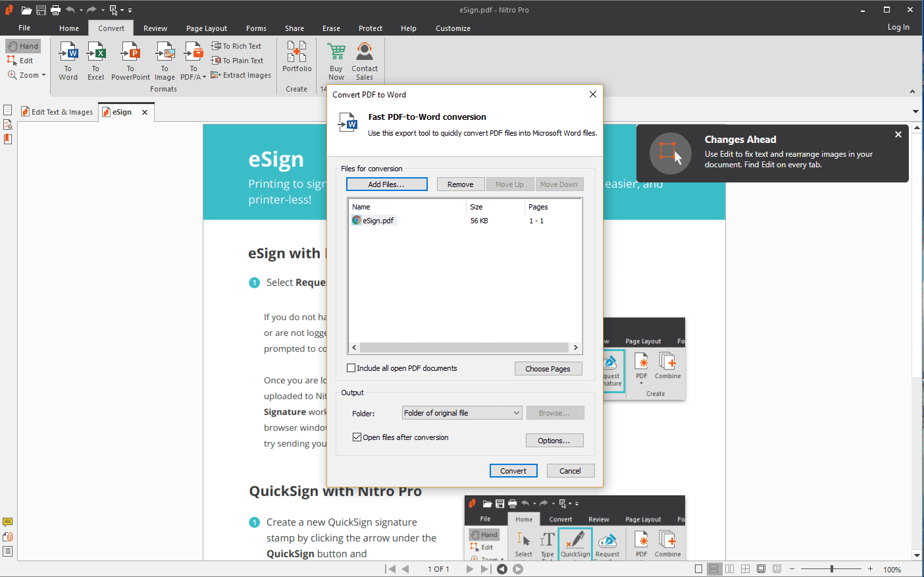Click the Contact Sales icon
Screen dimensions: 924x577
tap(365, 54)
